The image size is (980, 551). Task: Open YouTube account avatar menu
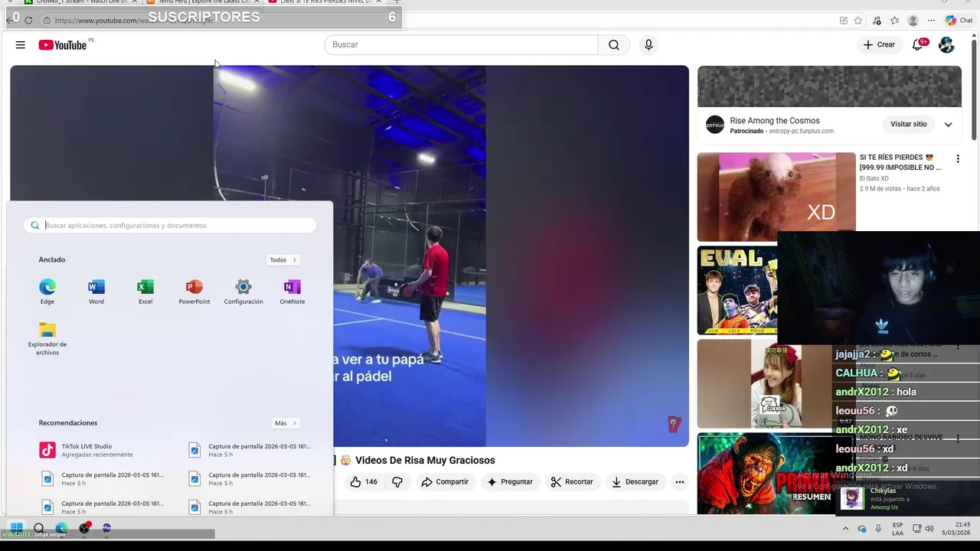coord(947,45)
